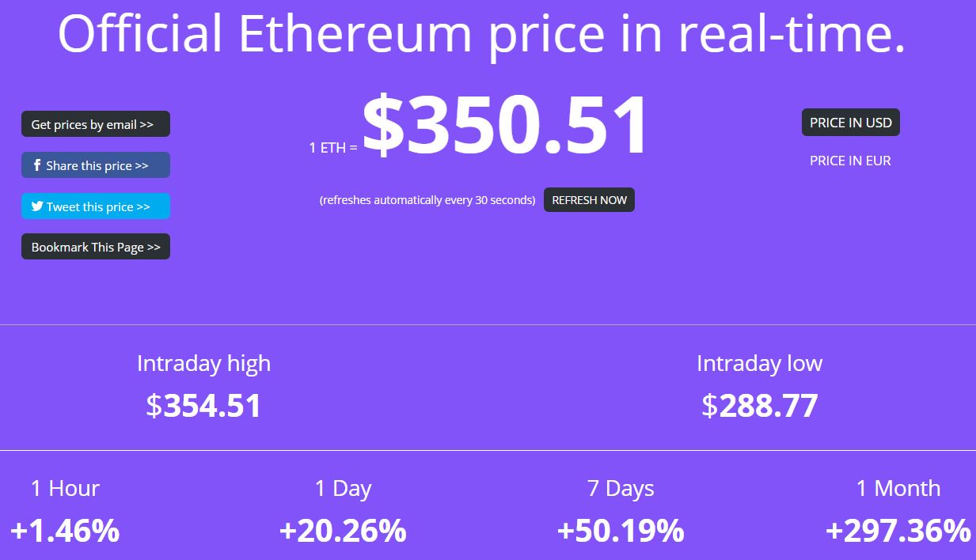The width and height of the screenshot is (976, 560).
Task: Switch to PRICE IN EUR
Action: [850, 161]
